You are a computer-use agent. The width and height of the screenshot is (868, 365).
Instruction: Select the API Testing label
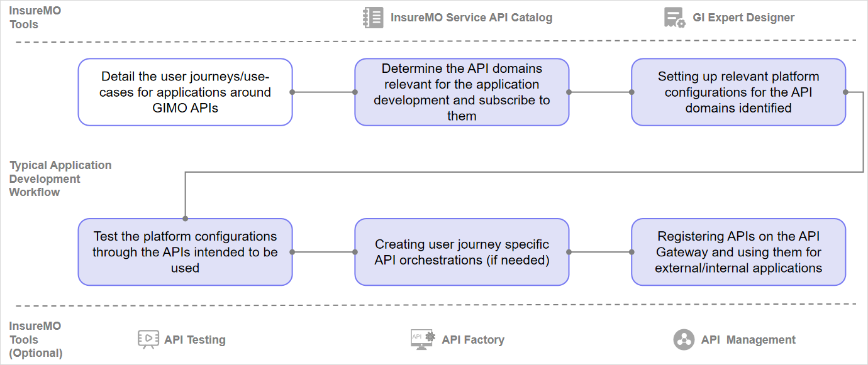[x=195, y=340]
